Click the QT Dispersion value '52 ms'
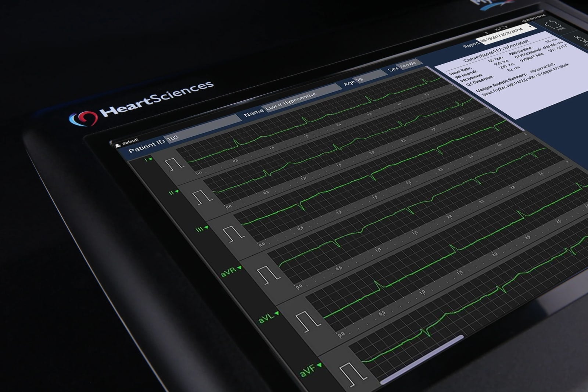The image size is (588, 392). point(514,69)
